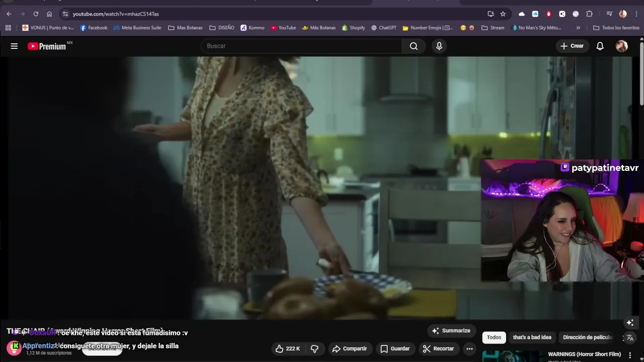This screenshot has width=644, height=362.
Task: Open media control icon in toolbar
Action: (609, 14)
